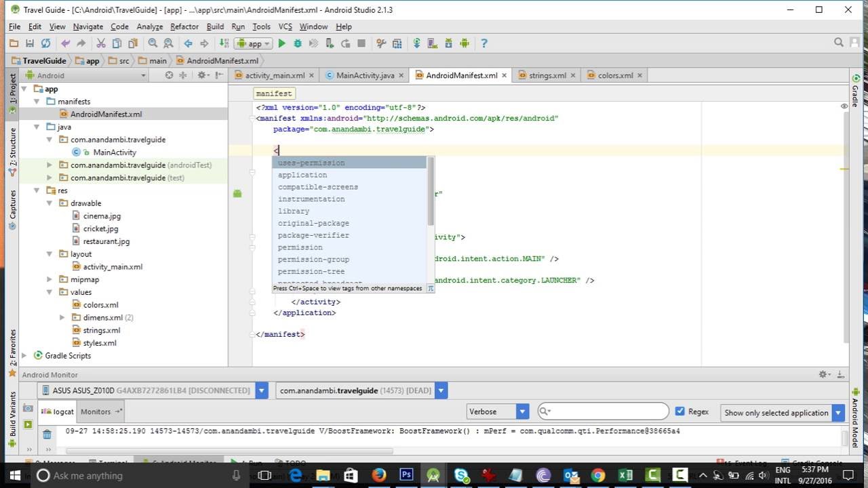Viewport: 868px width, 488px height.
Task: Expand the Gradle Scripts node
Action: pyautogui.click(x=24, y=355)
